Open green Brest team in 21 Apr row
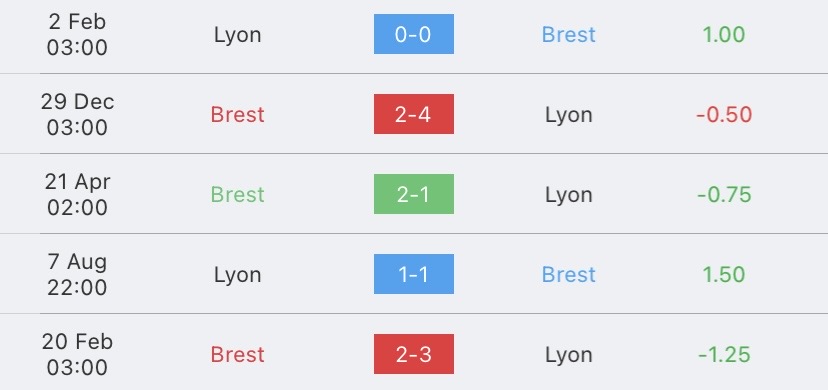The width and height of the screenshot is (828, 390). coord(237,195)
